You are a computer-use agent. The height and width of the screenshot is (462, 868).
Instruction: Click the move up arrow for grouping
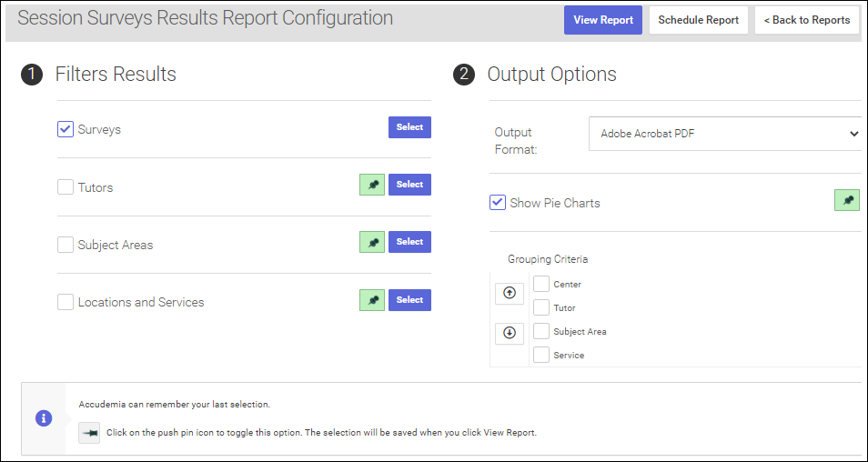510,293
